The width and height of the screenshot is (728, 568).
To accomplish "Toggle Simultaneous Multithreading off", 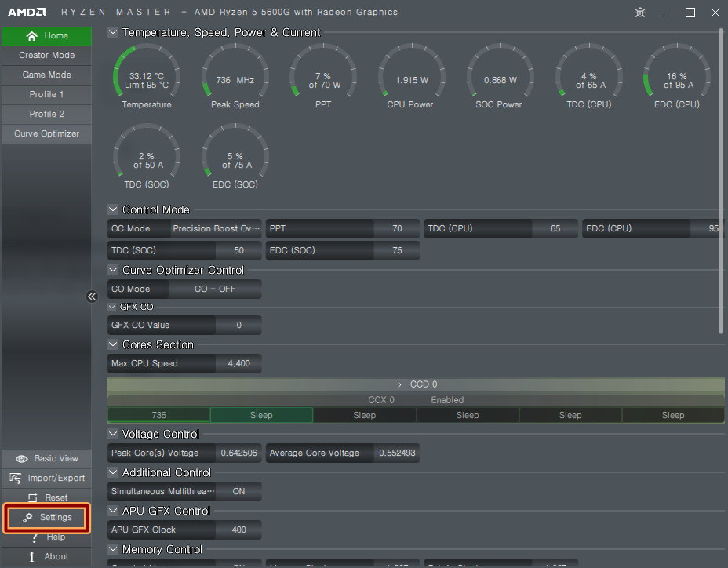I will pos(238,491).
